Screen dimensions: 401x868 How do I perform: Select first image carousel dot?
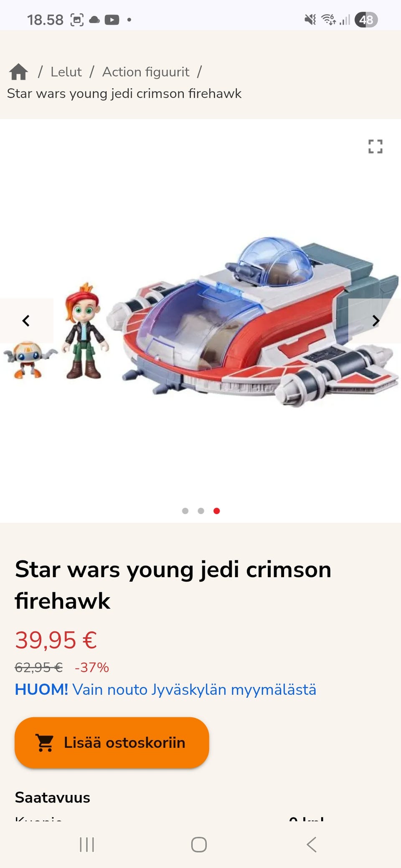click(185, 511)
